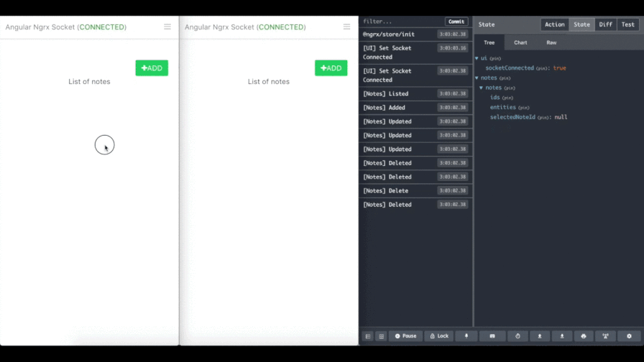Click the persist pin icon
This screenshot has width=644, height=362.
coord(466,336)
